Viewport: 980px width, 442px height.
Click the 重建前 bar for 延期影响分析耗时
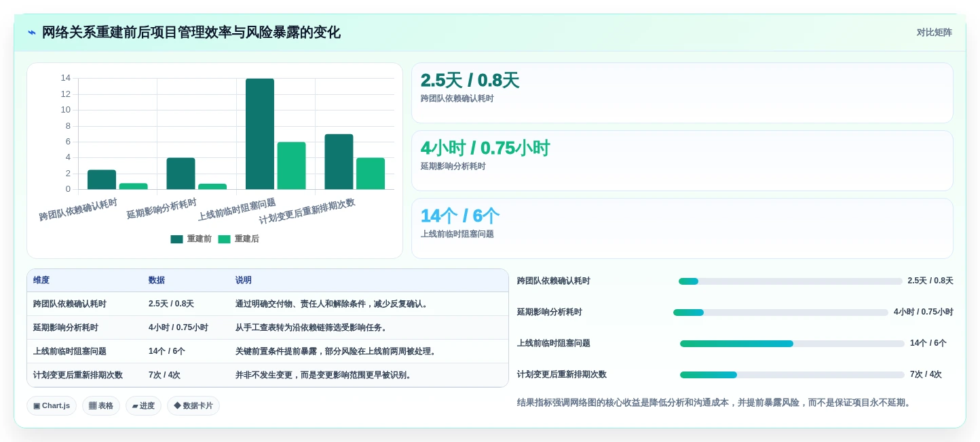click(181, 174)
